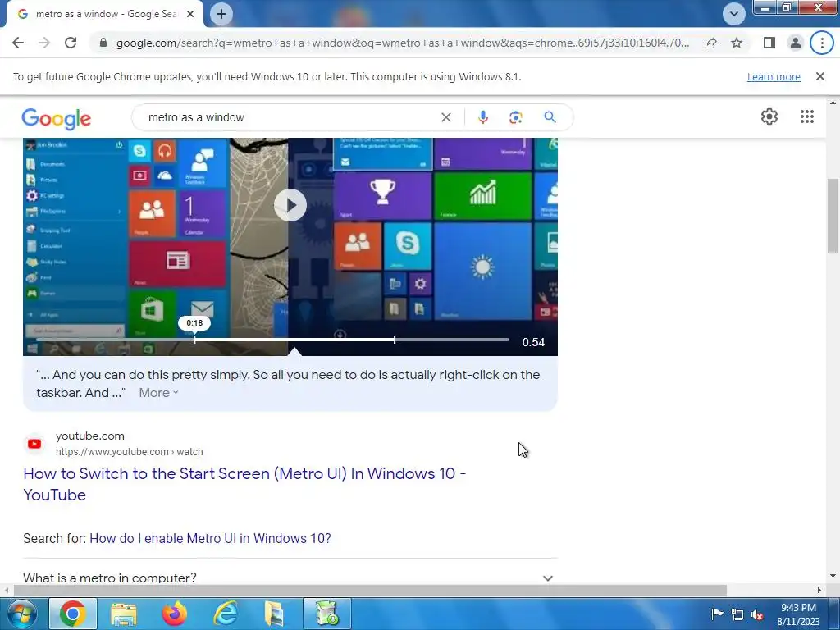Click into the Google search box
Screen dimensions: 840x630
click(290, 117)
